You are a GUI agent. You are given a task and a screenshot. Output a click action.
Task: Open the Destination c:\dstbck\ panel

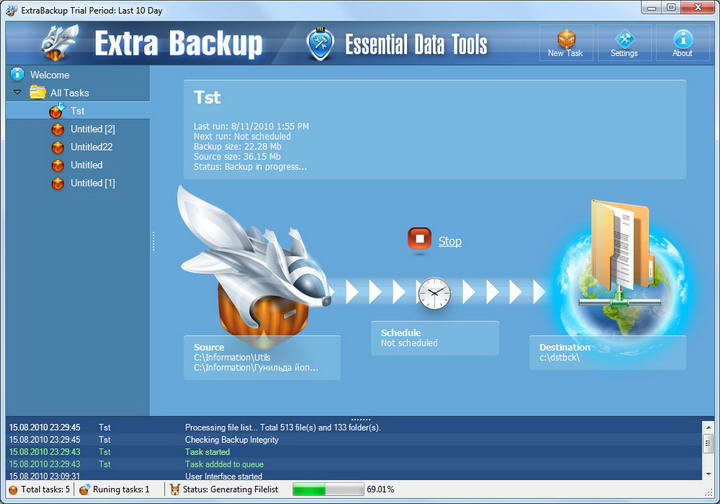(x=608, y=353)
